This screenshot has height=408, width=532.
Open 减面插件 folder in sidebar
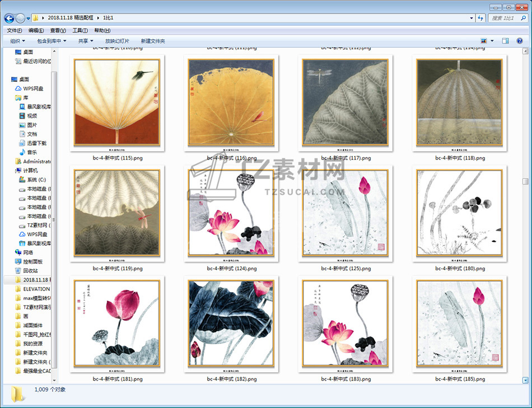[29, 325]
